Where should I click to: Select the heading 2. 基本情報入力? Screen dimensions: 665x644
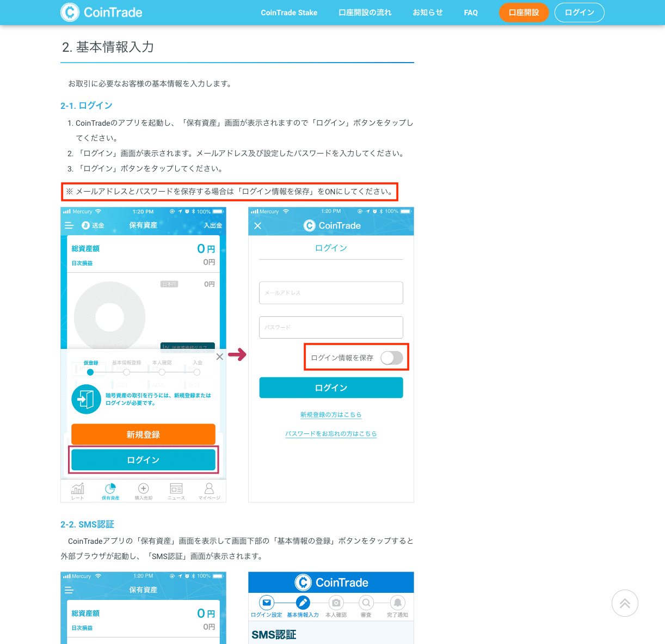click(x=108, y=47)
